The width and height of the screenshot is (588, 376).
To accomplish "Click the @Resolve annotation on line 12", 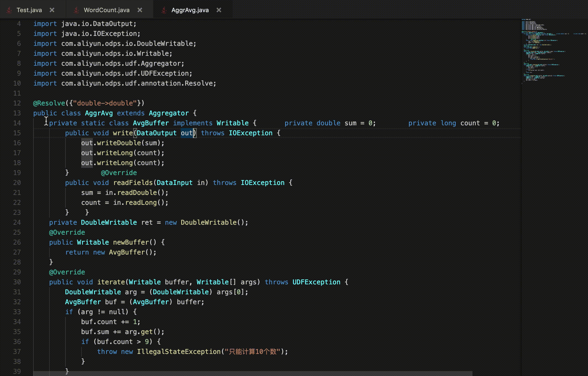I will click(49, 103).
